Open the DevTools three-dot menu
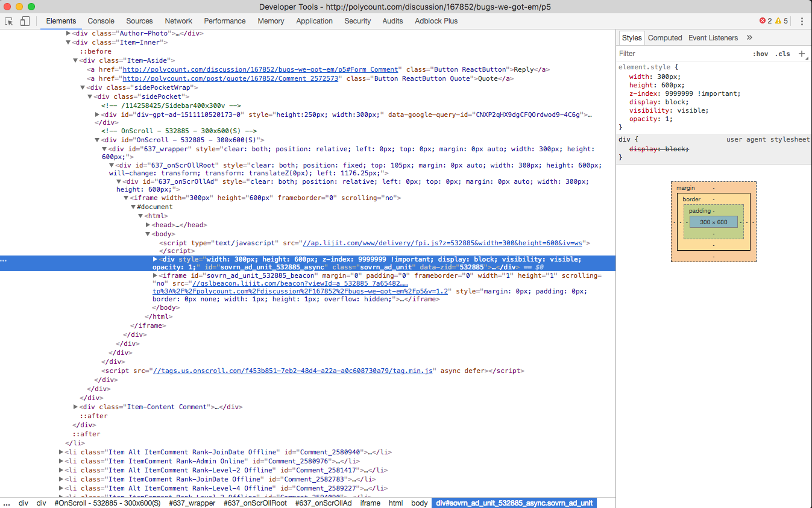This screenshot has height=508, width=812. [802, 21]
